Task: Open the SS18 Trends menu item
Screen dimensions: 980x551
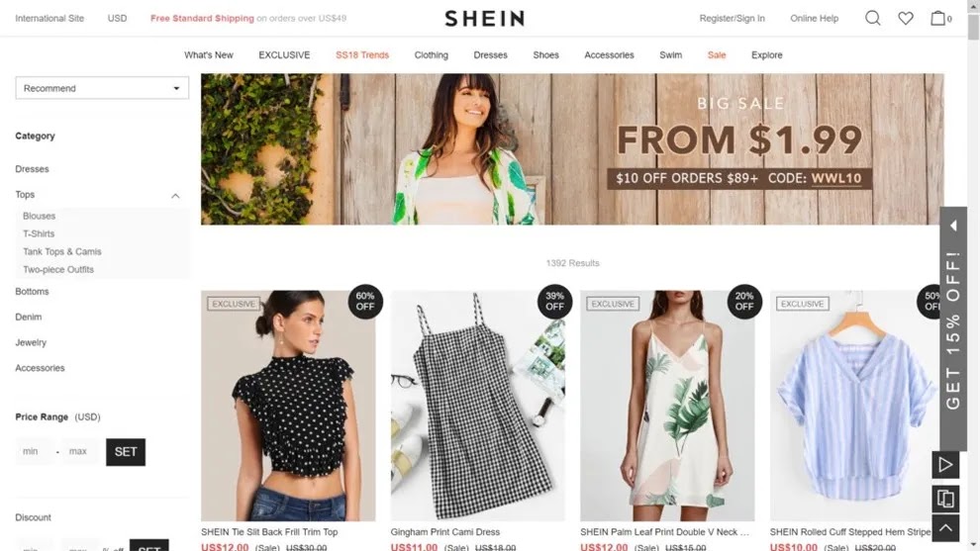Action: (362, 55)
